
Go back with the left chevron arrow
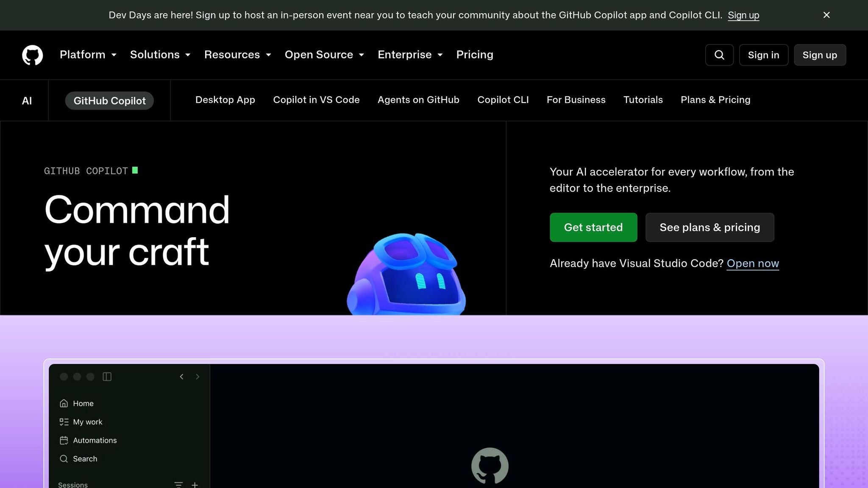coord(181,377)
